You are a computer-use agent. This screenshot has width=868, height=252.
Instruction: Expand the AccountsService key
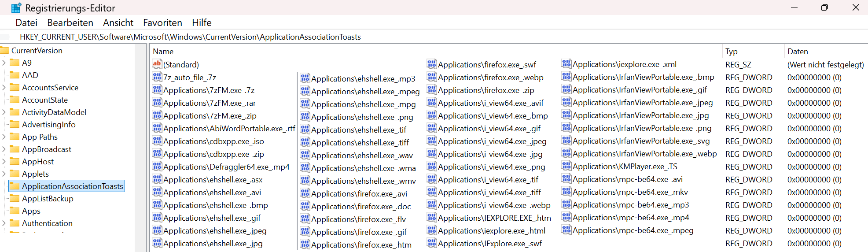[x=4, y=88]
